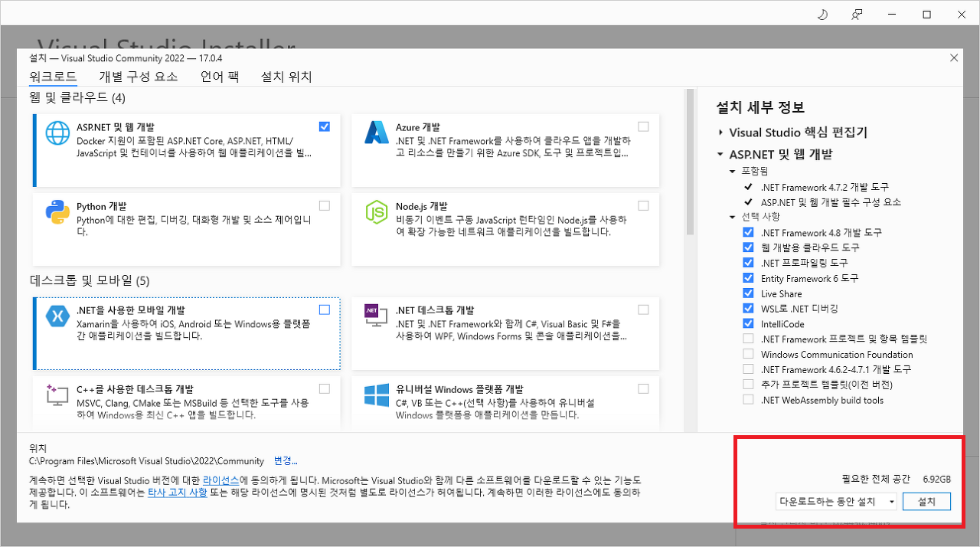980x547 pixels.
Task: Click the 6.92GB required space value
Action: (x=936, y=480)
